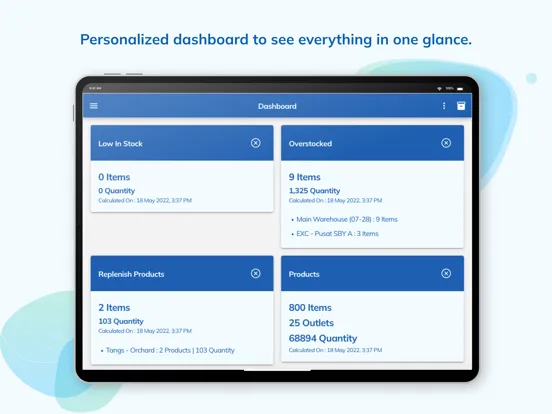
Task: Select Replenish Products 'Calculated On' timestamp
Action: 145,331
